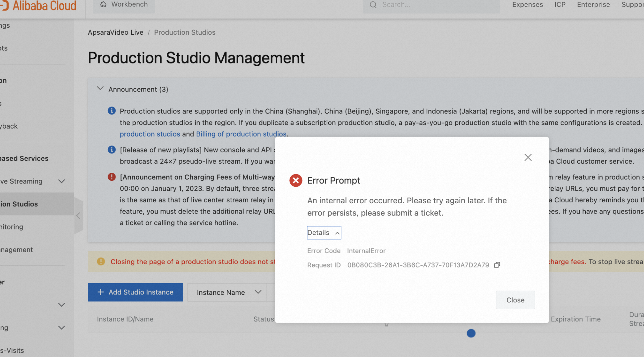This screenshot has height=357, width=644.
Task: Click the info icon beside Release of new playlists
Action: coord(112,150)
